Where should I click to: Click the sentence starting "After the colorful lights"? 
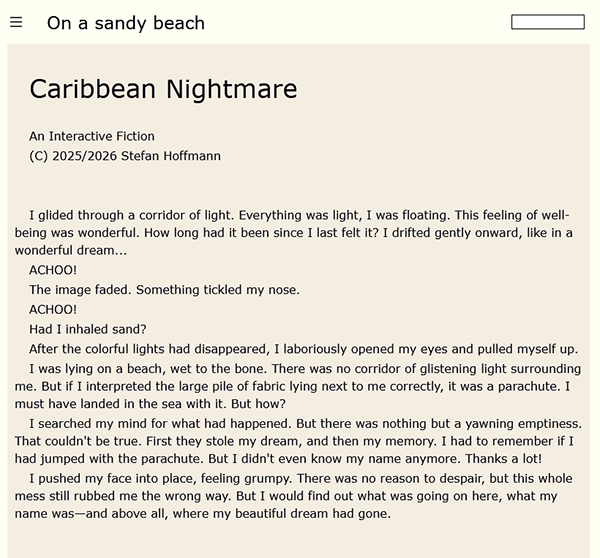click(303, 349)
